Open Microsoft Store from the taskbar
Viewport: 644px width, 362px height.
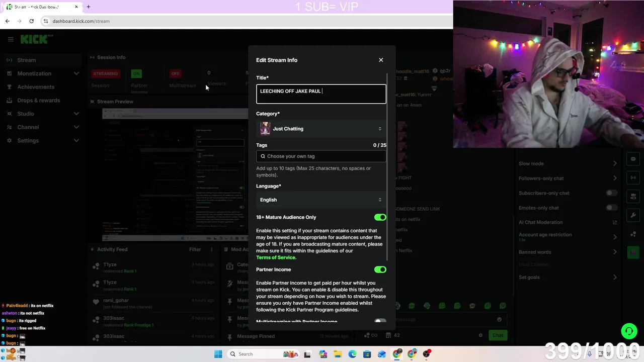tap(367, 354)
